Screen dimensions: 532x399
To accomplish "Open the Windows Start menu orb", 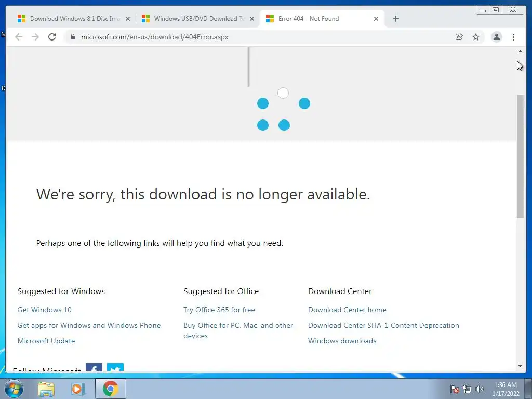I will click(x=14, y=389).
